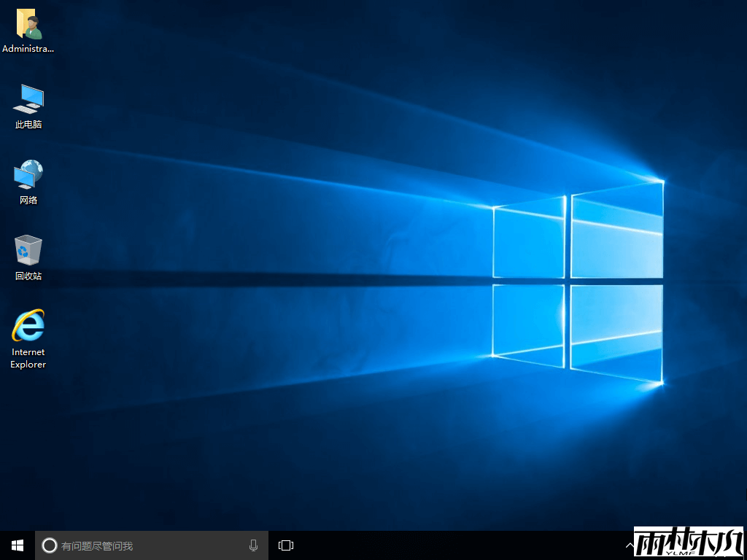Click the 回收站 text label
Screen dimensions: 747x560
click(28, 276)
